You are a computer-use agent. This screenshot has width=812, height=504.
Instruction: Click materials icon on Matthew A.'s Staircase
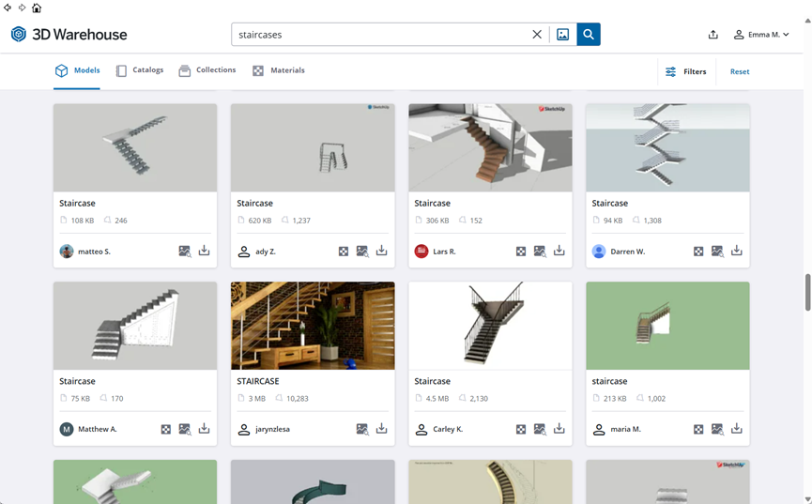click(x=166, y=429)
